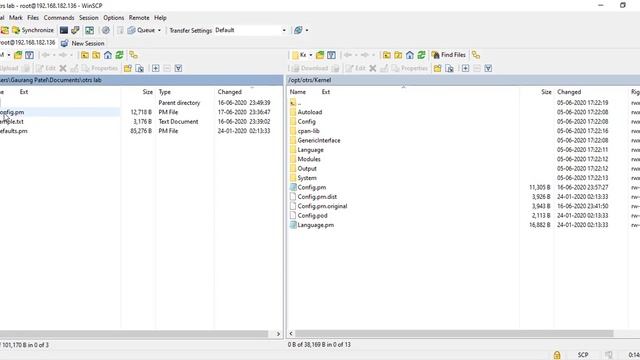
Task: Create new file in local panel
Action: (x=140, y=68)
